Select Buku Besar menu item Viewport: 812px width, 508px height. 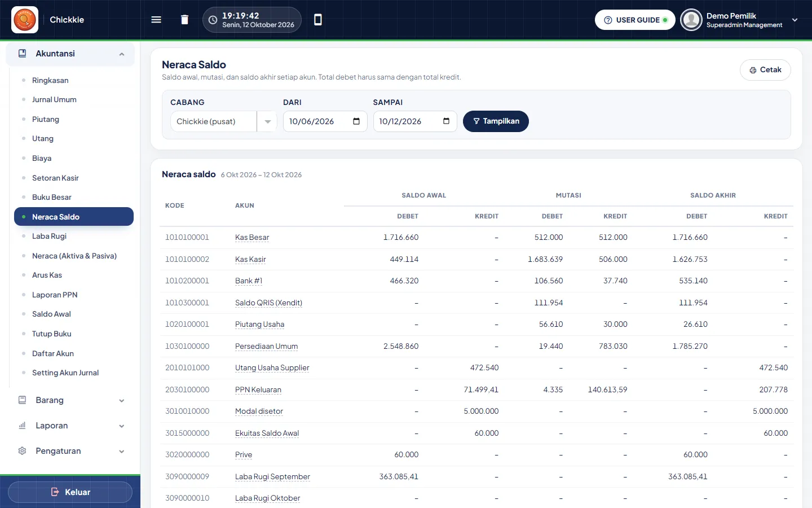[52, 197]
